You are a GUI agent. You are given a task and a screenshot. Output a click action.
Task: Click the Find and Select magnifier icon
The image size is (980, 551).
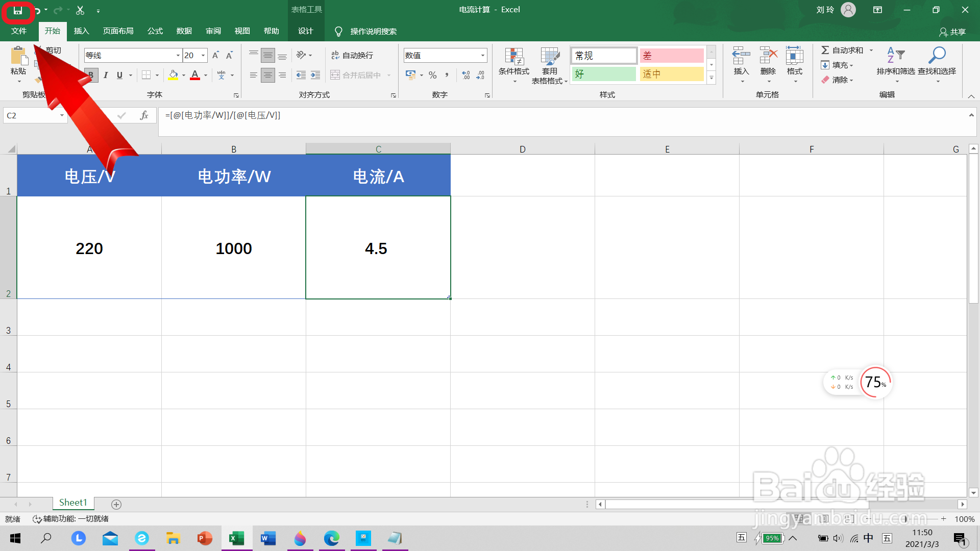click(x=937, y=55)
